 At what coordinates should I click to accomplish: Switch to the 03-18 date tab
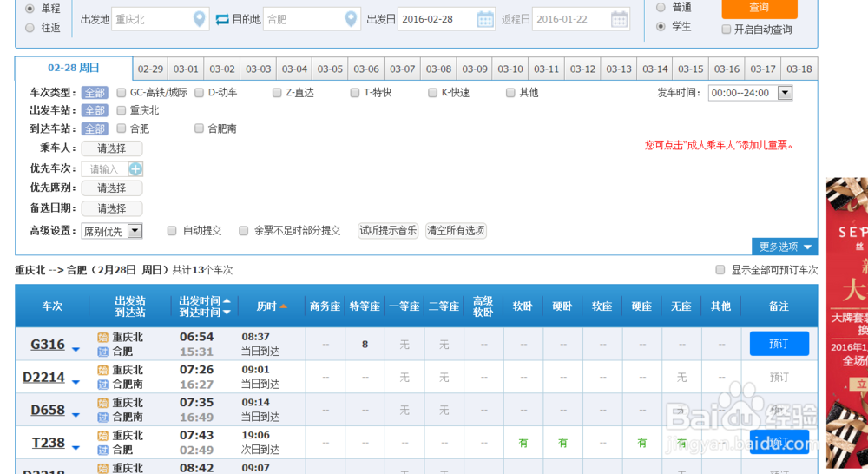(x=799, y=69)
